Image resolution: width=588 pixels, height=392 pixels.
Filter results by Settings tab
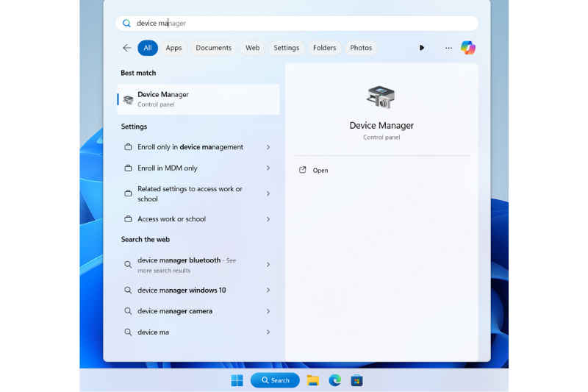point(286,48)
